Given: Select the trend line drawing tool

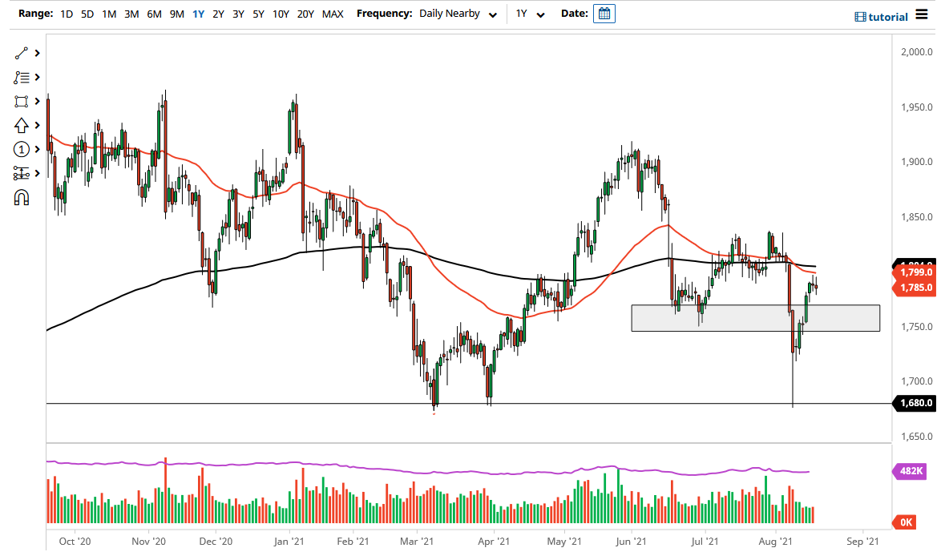Looking at the screenshot, I should [21, 54].
